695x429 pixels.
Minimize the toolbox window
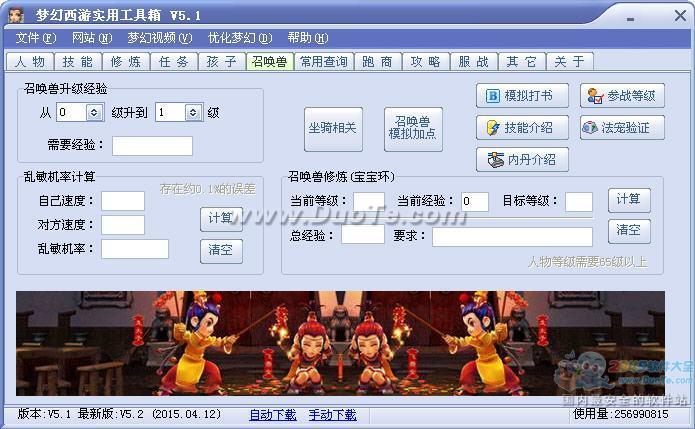(630, 19)
